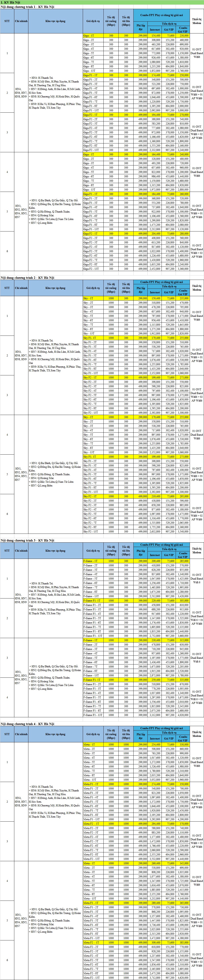This screenshot has height=980, width=204.
Task: Click "HN4, HN6, HN7, HN8, HN9" cell in chương trình 1
Action: point(21,93)
